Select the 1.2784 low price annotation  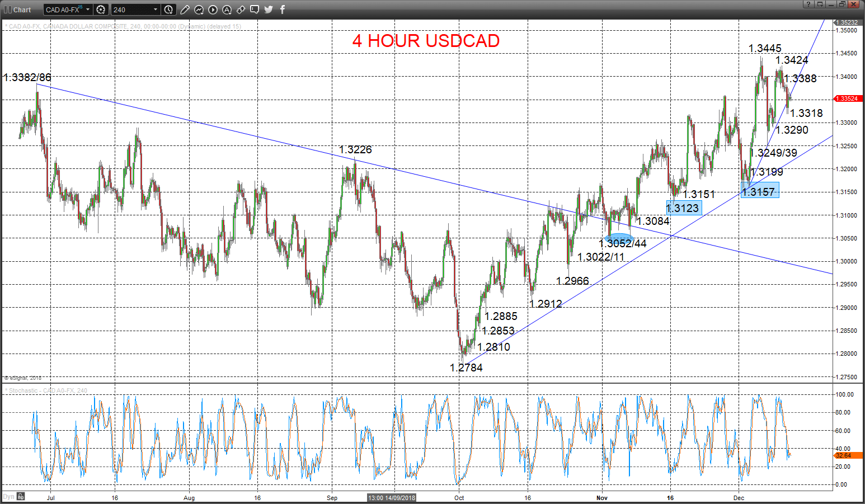click(466, 368)
